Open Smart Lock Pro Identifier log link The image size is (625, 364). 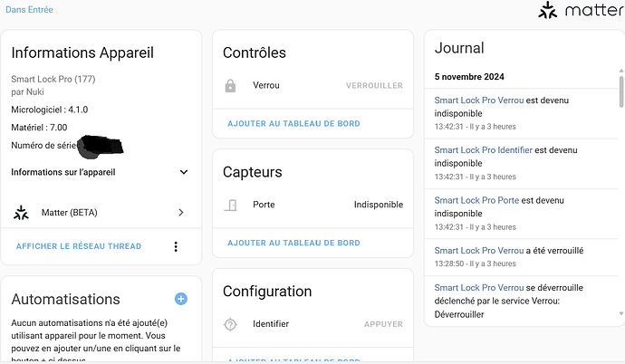pos(483,150)
